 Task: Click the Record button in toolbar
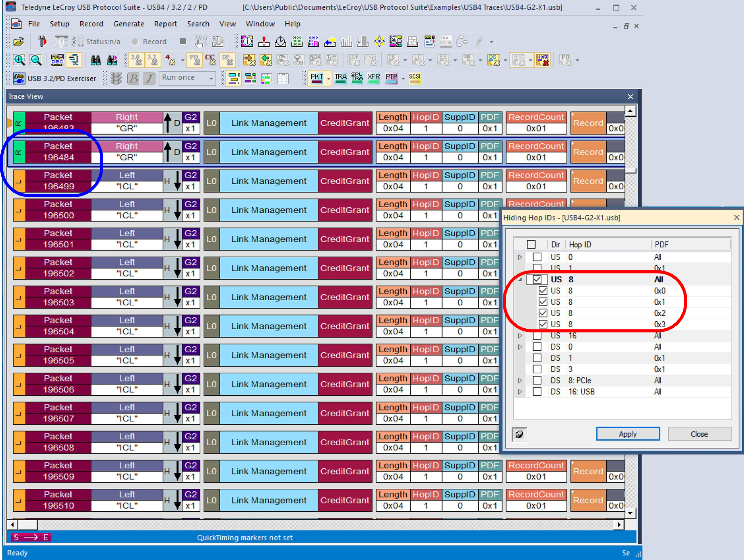[149, 42]
